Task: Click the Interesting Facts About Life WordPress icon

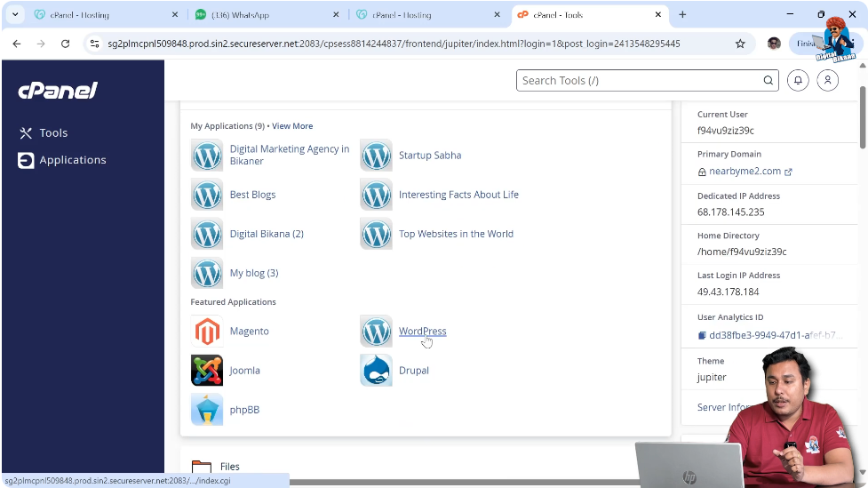Action: pos(376,195)
